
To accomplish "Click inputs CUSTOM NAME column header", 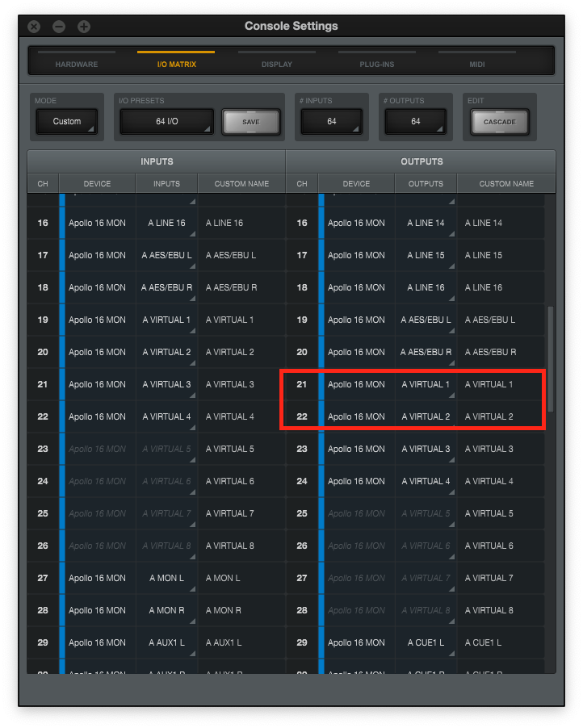I will [241, 183].
